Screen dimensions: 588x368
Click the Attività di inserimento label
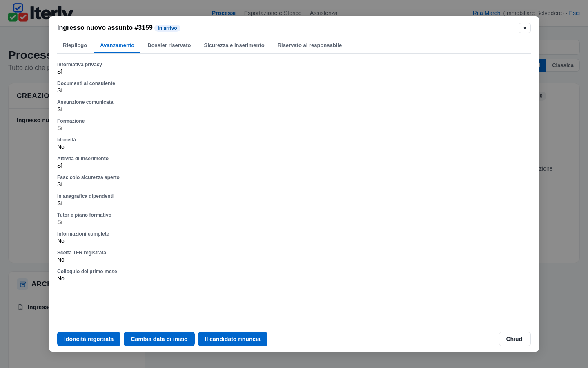point(83,159)
